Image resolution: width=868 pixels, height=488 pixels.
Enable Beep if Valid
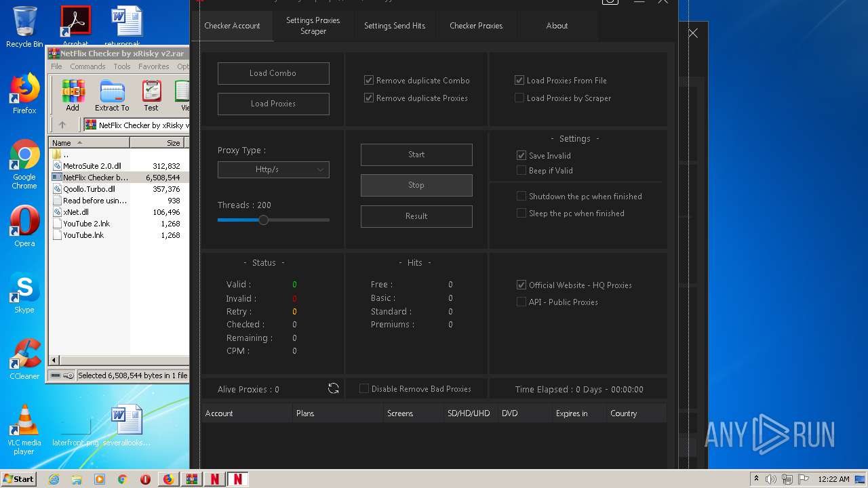521,170
